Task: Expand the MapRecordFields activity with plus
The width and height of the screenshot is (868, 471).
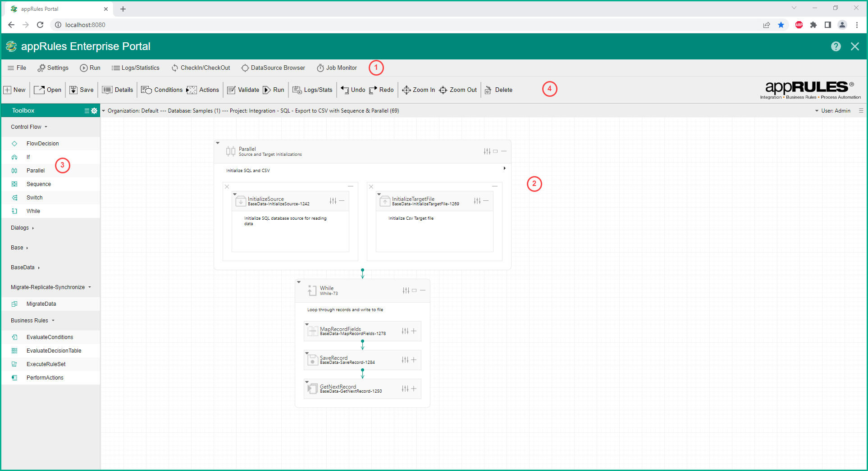Action: point(414,331)
